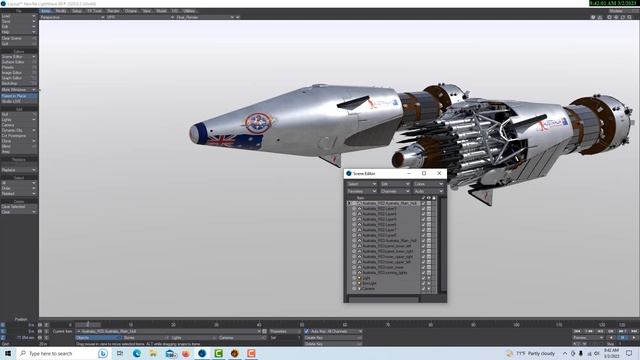Click the lock column header icon in Scene Editor
640x360 pixels.
coord(434,198)
